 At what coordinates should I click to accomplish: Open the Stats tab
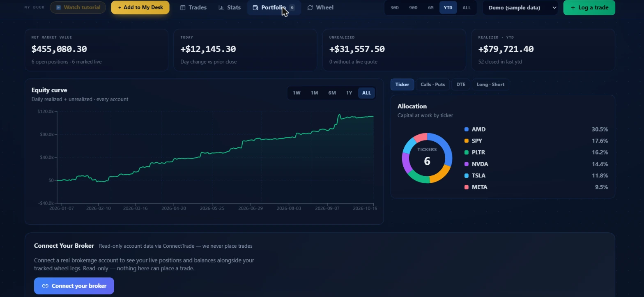pyautogui.click(x=230, y=7)
